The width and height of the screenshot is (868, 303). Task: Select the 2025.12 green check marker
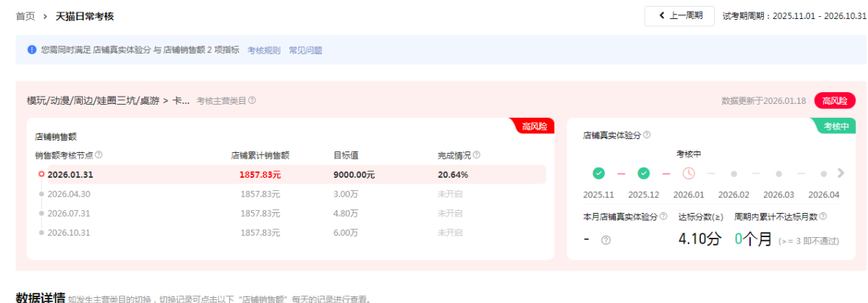pos(643,173)
